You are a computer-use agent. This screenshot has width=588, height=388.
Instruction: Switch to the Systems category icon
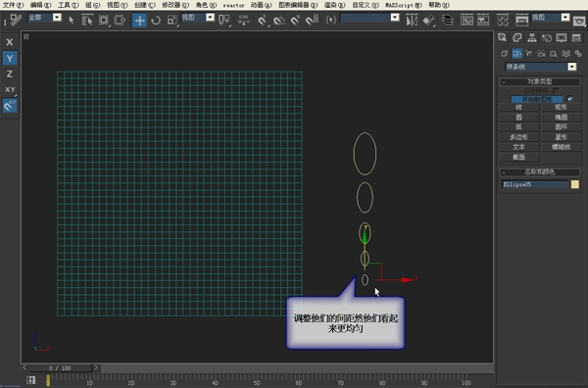[578, 54]
